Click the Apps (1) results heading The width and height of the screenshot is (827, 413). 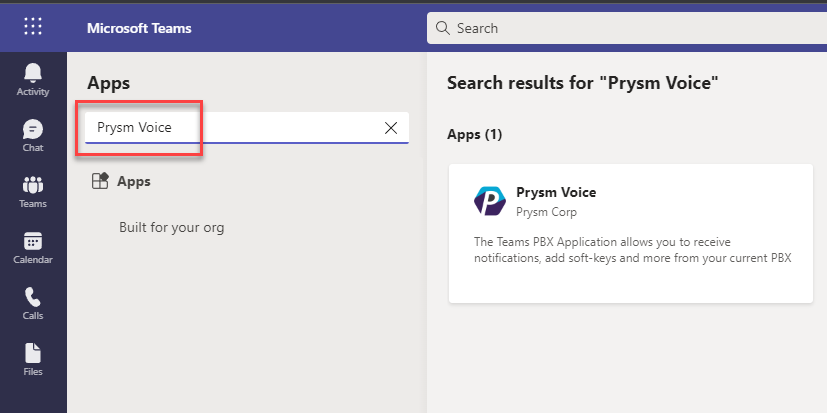474,135
